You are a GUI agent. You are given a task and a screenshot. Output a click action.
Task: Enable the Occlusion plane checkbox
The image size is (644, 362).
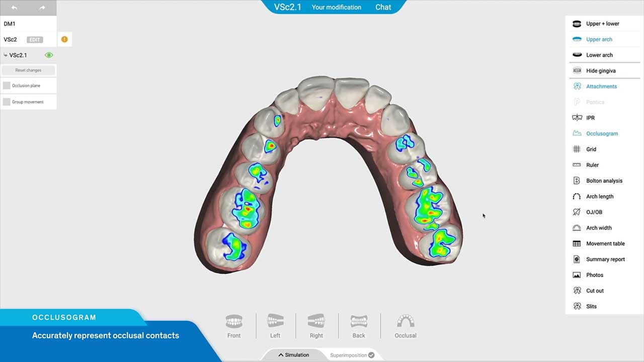7,85
